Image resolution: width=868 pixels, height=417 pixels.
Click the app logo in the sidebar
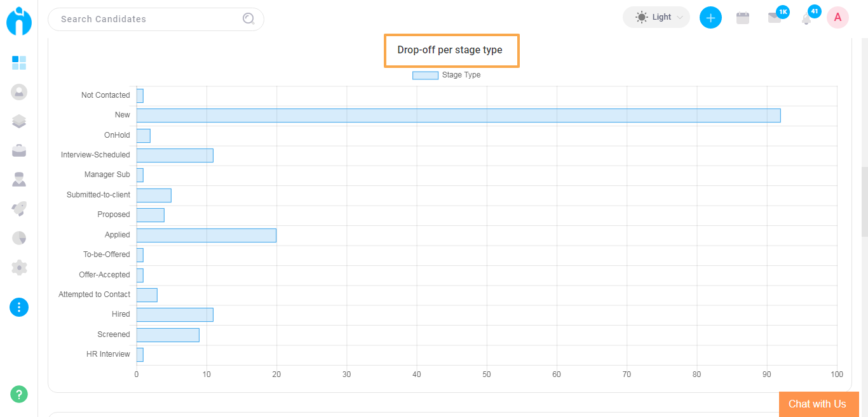[x=19, y=20]
